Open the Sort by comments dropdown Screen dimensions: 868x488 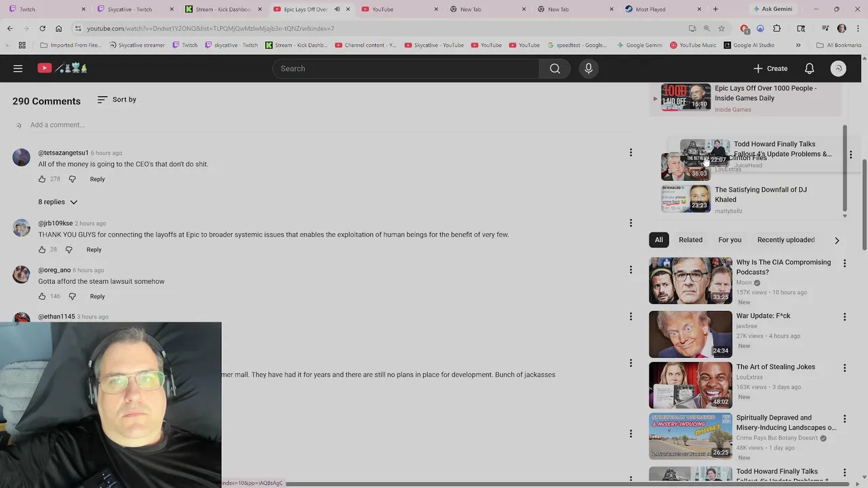coord(117,100)
